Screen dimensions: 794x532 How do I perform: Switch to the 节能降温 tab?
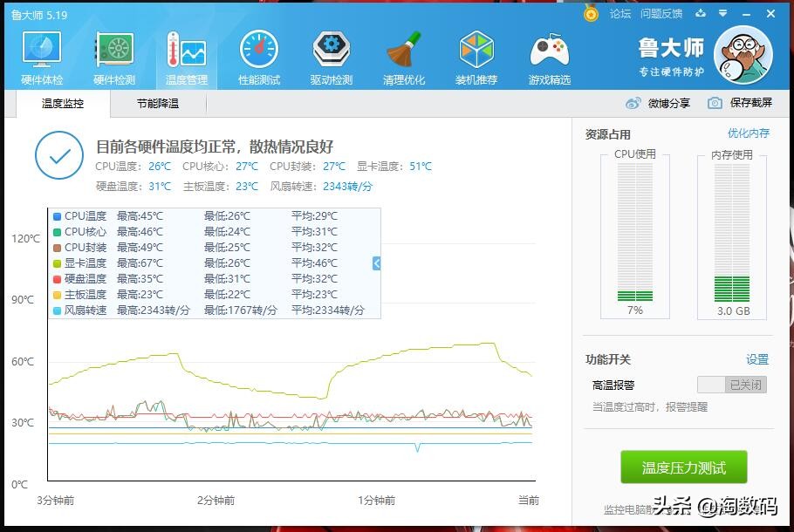[x=157, y=104]
